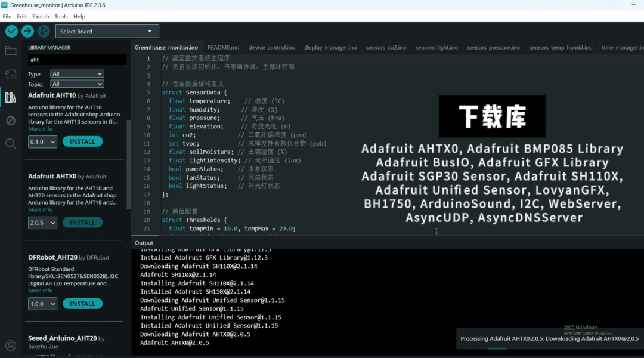This screenshot has height=358, width=644.
Task: Open More info link for Adafruit AHTX0
Action: (40, 210)
